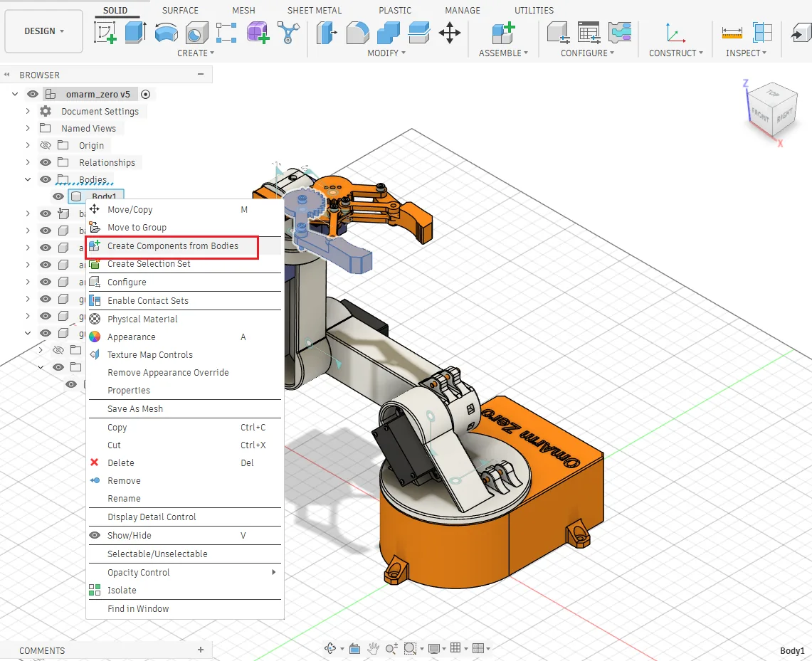Switch to the SURFACE tab
This screenshot has height=661, width=812.
180,11
